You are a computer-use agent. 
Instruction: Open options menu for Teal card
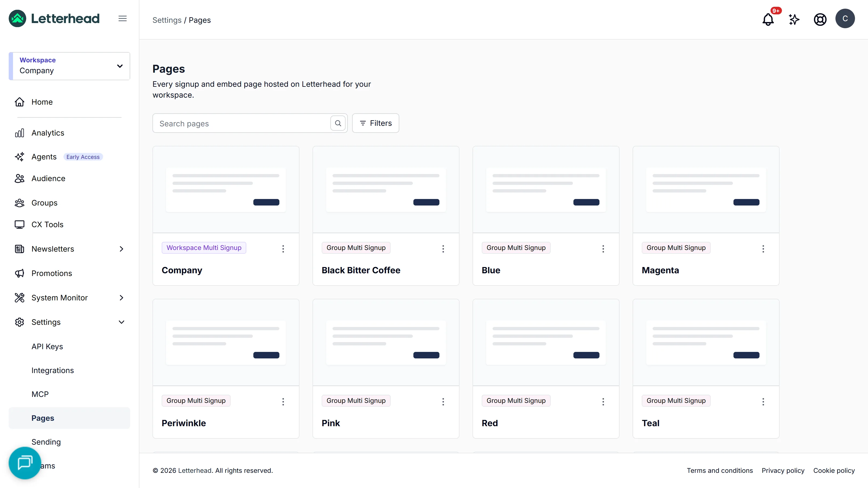coord(763,402)
